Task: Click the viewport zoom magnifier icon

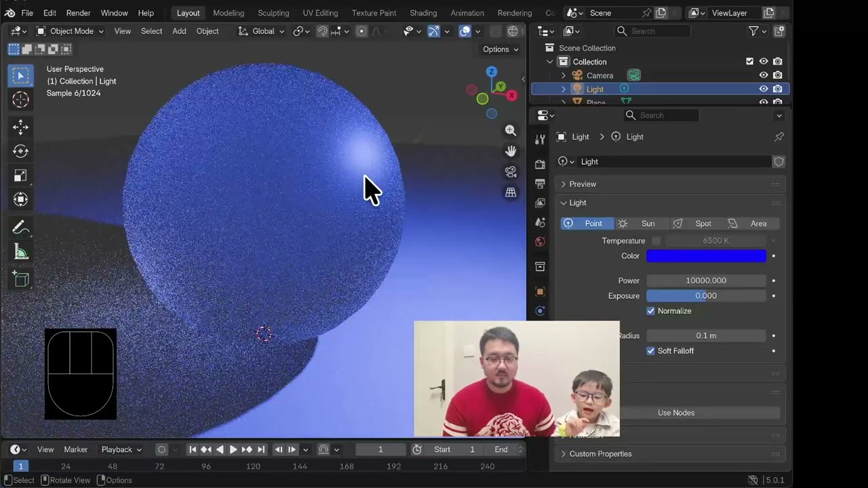Action: pyautogui.click(x=511, y=130)
